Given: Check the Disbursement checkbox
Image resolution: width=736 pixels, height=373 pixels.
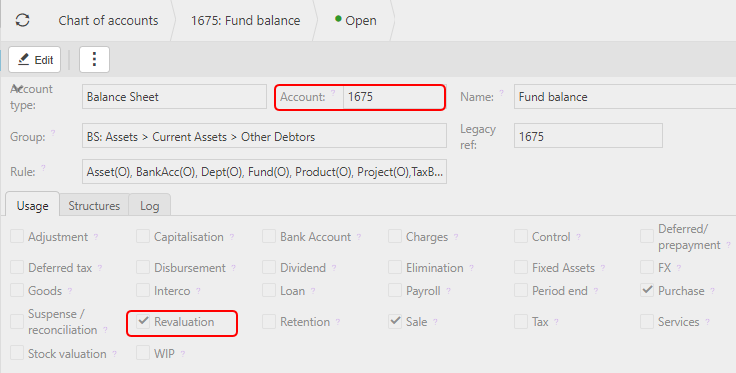Looking at the screenshot, I should tap(143, 267).
